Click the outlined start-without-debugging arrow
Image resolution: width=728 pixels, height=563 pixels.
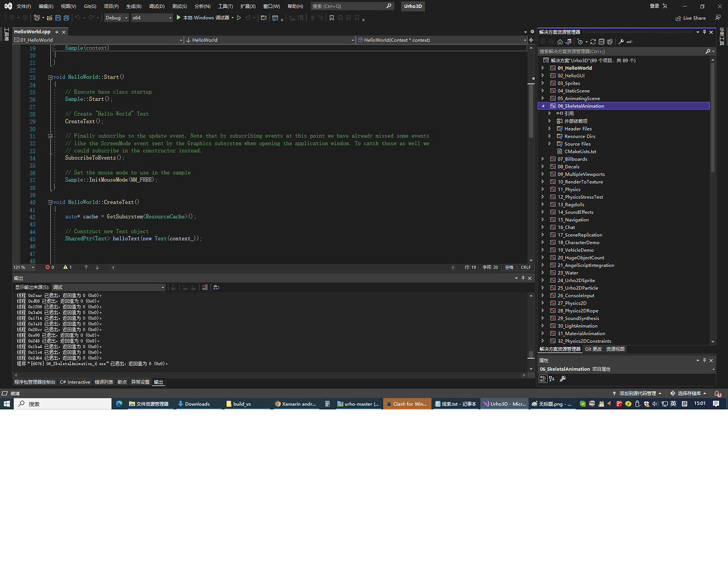pos(239,17)
